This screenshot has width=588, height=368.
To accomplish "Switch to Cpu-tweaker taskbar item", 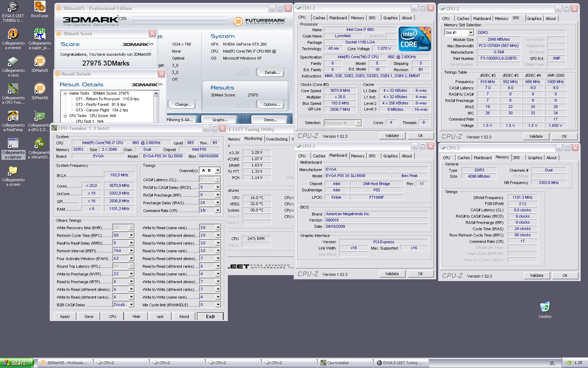I will point(345,363).
